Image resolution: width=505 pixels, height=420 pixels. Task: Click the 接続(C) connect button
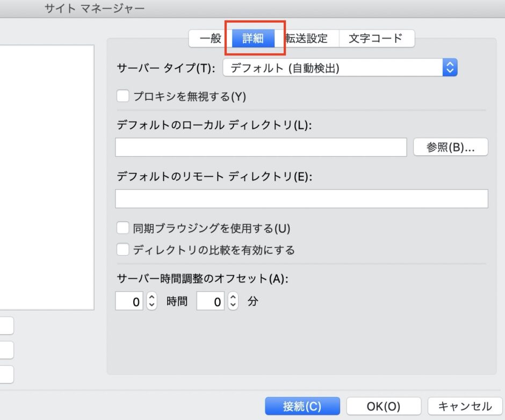(x=302, y=406)
